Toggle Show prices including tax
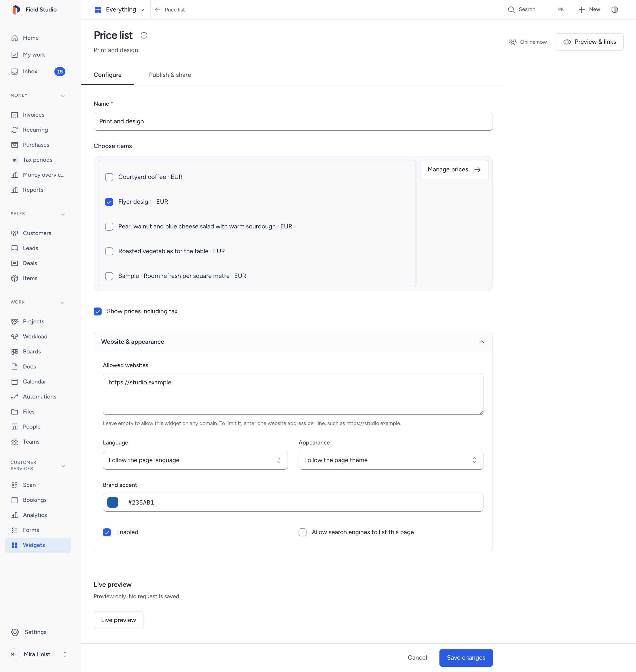 (x=98, y=311)
